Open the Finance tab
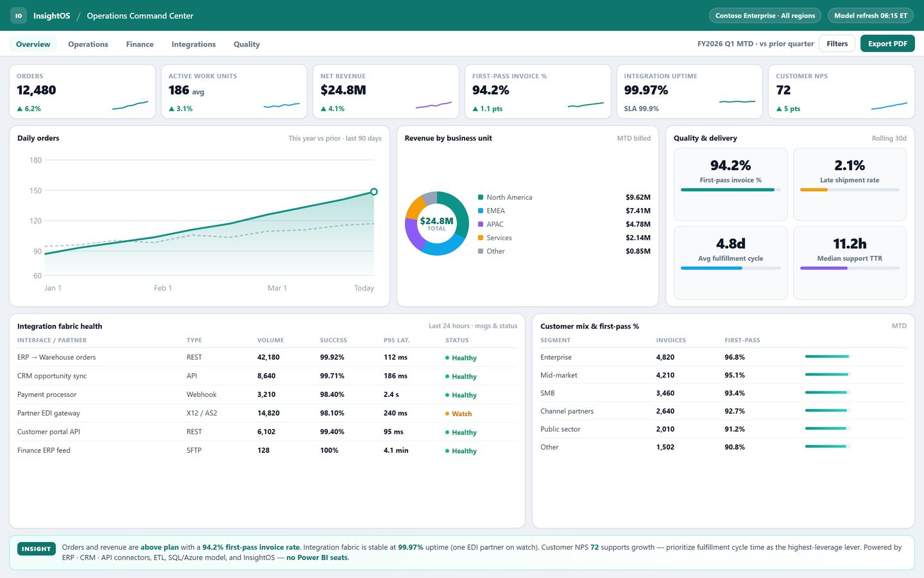This screenshot has width=924, height=578. click(x=140, y=44)
